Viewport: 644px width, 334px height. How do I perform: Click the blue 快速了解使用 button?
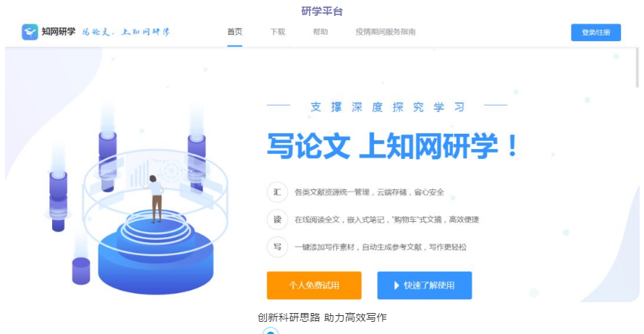[x=424, y=285]
